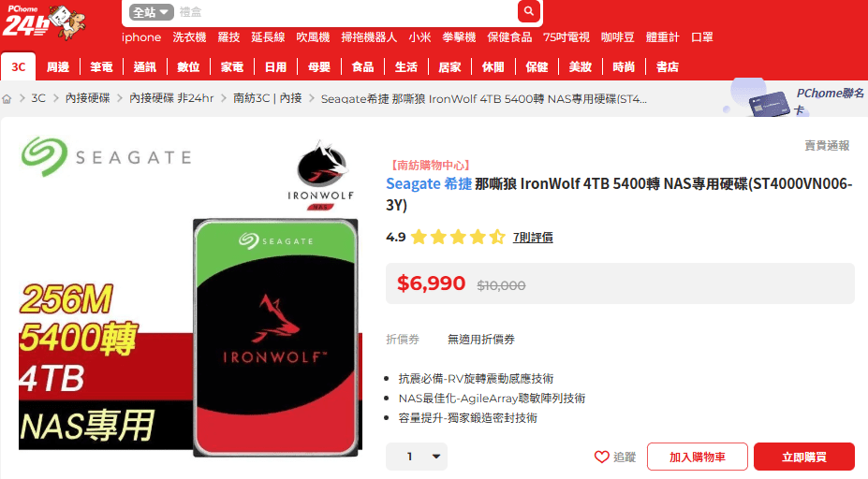Open the 7則評價 reviews link

pos(533,238)
